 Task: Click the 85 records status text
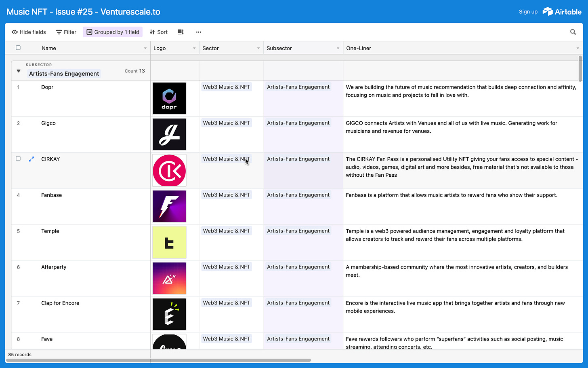pos(20,355)
